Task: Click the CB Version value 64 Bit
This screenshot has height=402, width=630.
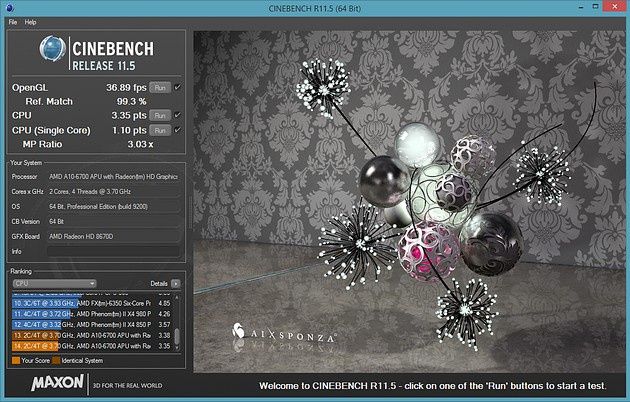Action: point(113,221)
